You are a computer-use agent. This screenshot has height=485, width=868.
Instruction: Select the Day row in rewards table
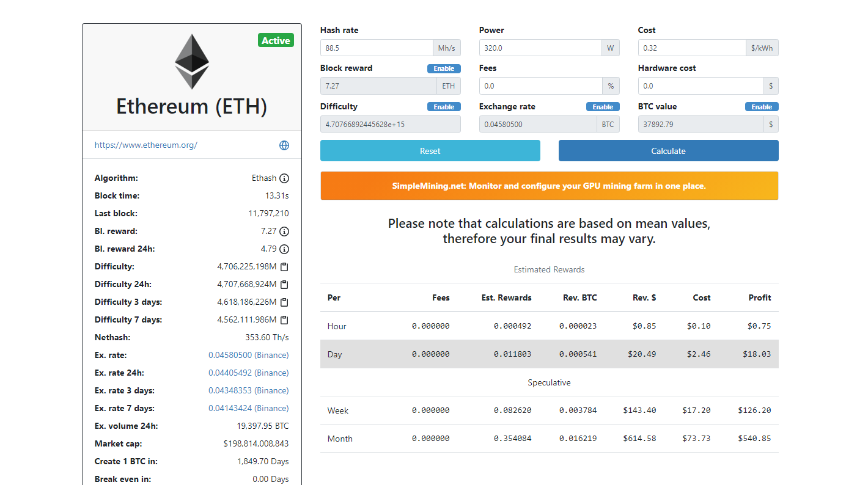coord(550,354)
